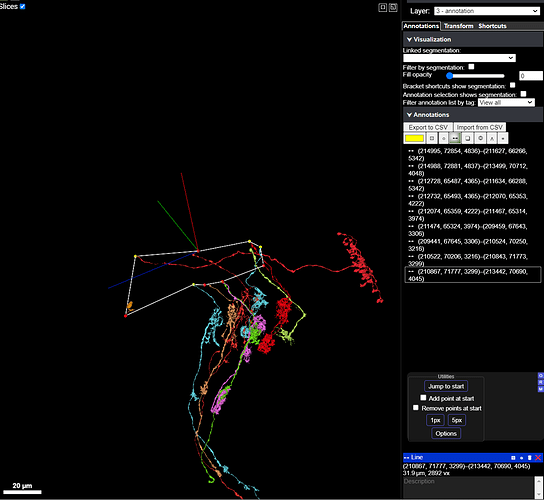
Task: Check the Add point at start box
Action: pos(423,398)
